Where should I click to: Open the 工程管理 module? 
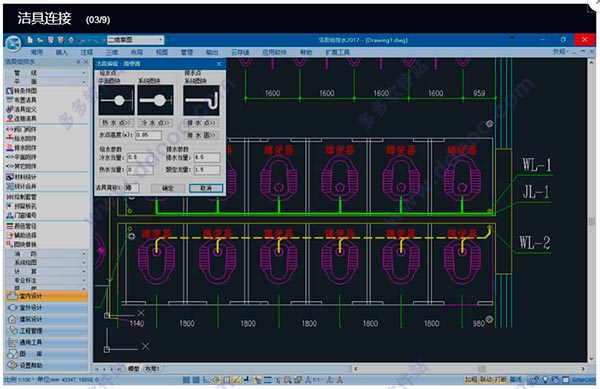click(x=47, y=330)
